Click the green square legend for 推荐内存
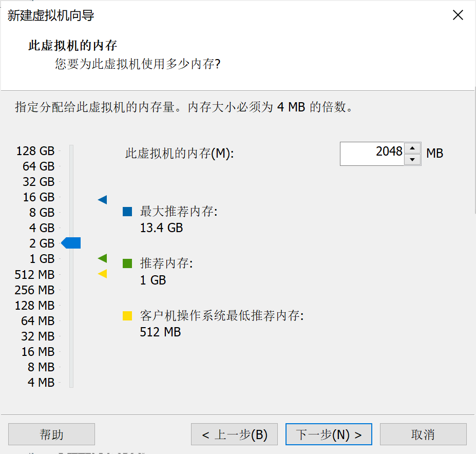This screenshot has height=454, width=476. coord(127,263)
